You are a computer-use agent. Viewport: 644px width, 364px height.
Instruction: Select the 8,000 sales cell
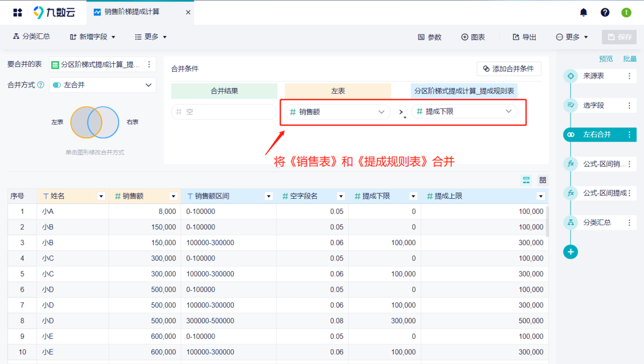(x=144, y=212)
